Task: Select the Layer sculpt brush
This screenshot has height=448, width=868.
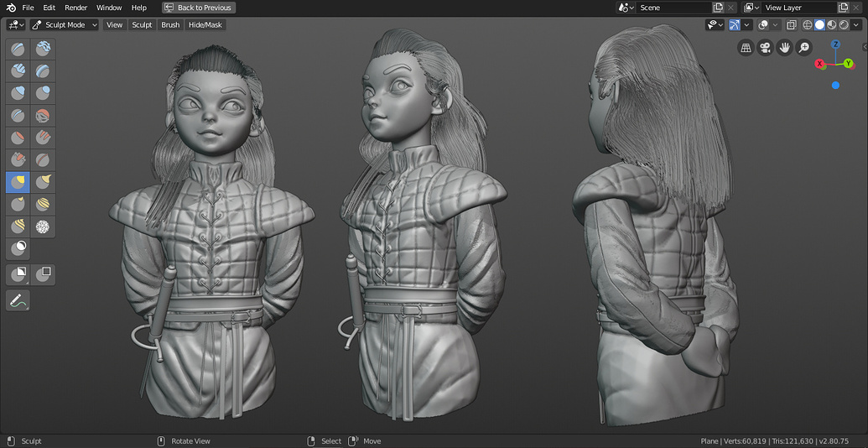Action: coord(43,71)
